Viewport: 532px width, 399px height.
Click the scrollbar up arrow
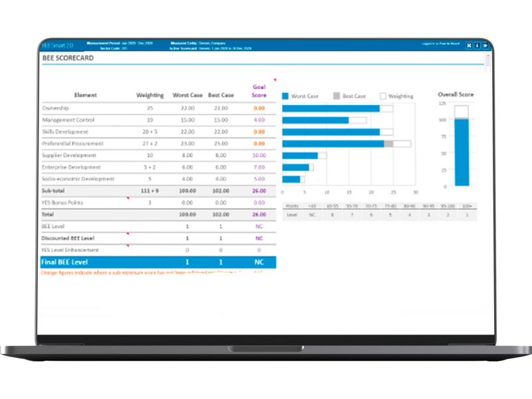(x=488, y=55)
